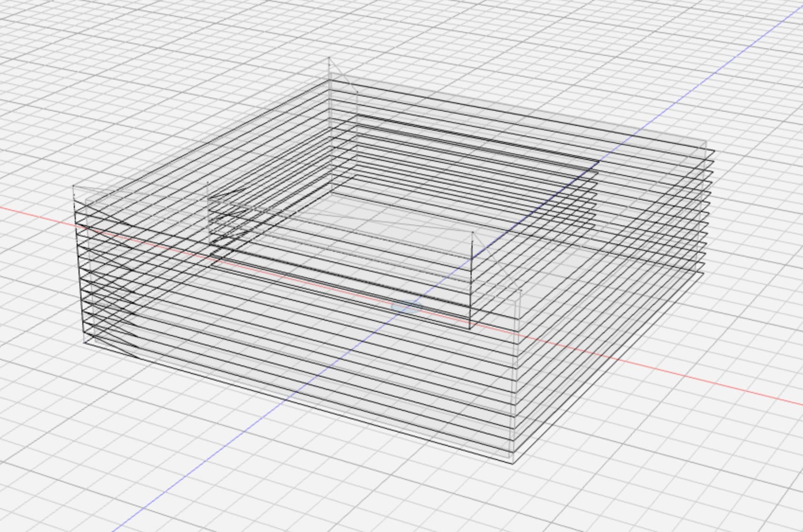Click empty grid in bottom-right to deselect
The width and height of the screenshot is (803, 532).
(710, 473)
